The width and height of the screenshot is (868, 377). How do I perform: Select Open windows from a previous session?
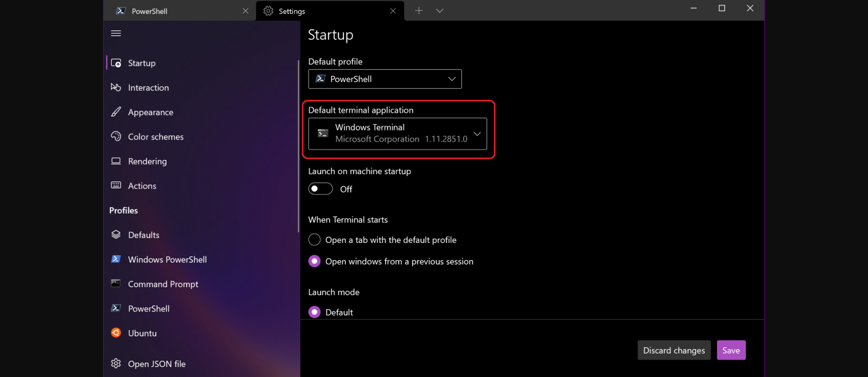(x=314, y=261)
